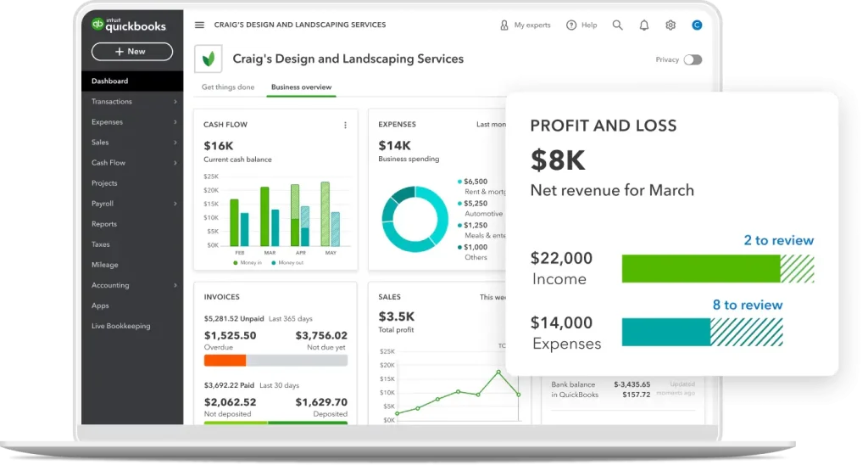868x465 pixels.
Task: Open Sales in the sidebar
Action: [x=100, y=143]
